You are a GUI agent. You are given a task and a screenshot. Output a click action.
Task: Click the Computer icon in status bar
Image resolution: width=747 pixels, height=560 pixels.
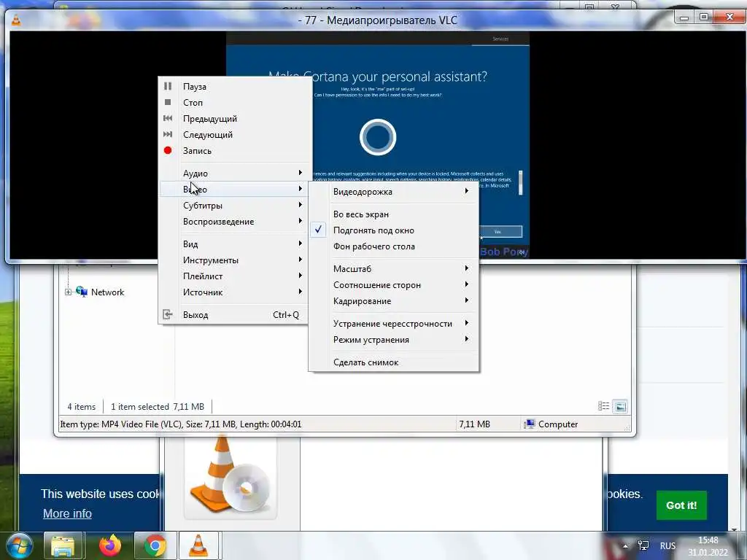529,424
